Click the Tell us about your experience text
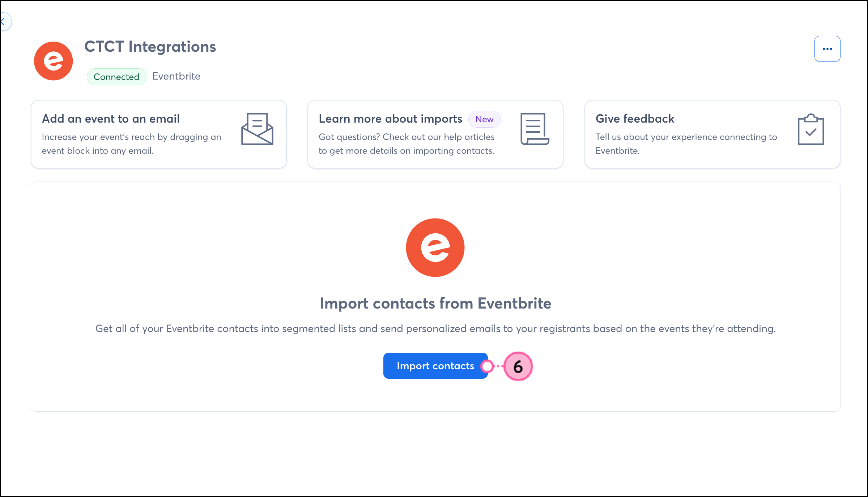868x497 pixels. pos(686,144)
